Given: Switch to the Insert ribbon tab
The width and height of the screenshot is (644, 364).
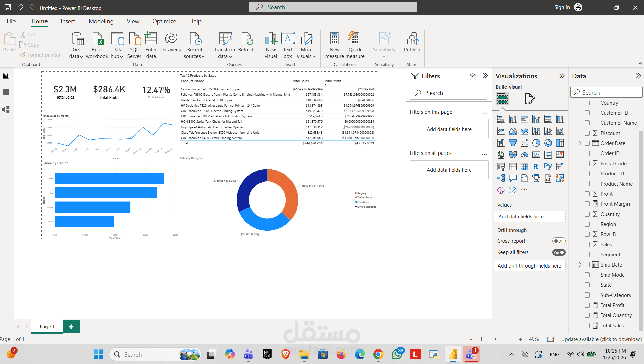Looking at the screenshot, I should tap(68, 21).
